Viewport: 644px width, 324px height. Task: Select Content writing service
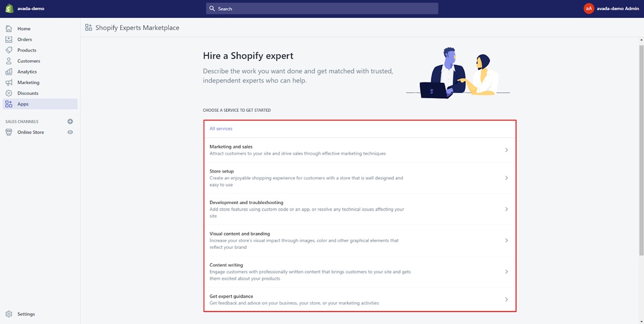coord(360,272)
